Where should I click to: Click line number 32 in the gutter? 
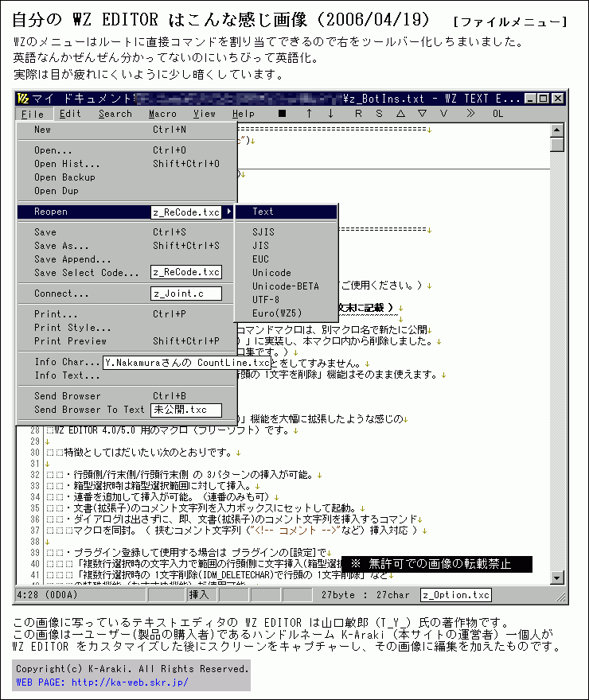pos(35,475)
